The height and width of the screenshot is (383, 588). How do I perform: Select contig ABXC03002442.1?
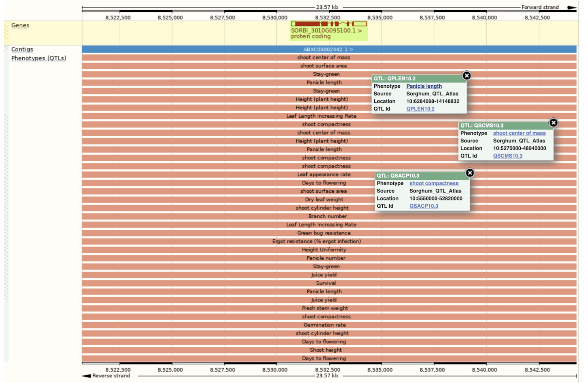click(x=329, y=49)
